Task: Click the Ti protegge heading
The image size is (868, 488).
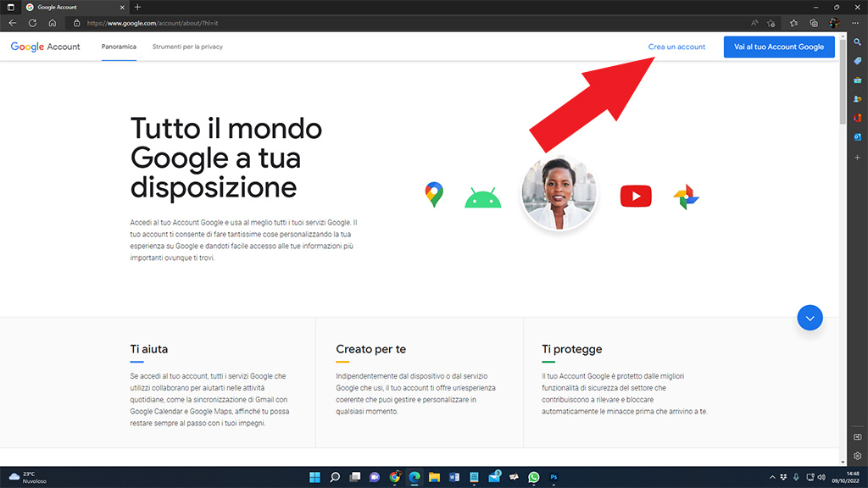Action: tap(572, 349)
